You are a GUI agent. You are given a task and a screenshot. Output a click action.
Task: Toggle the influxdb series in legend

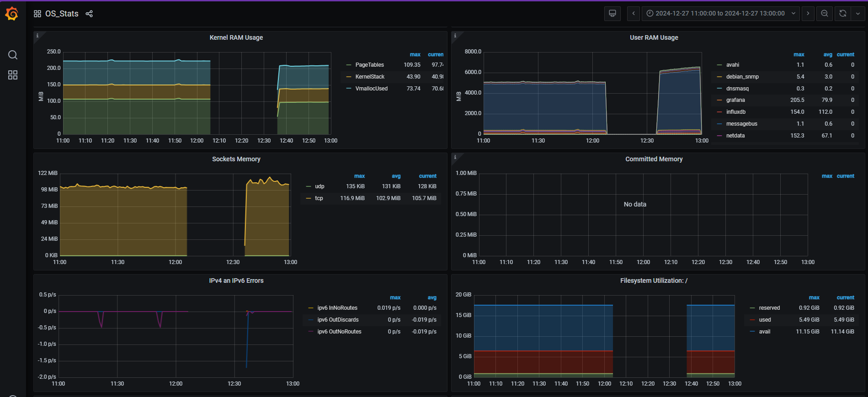(x=736, y=112)
